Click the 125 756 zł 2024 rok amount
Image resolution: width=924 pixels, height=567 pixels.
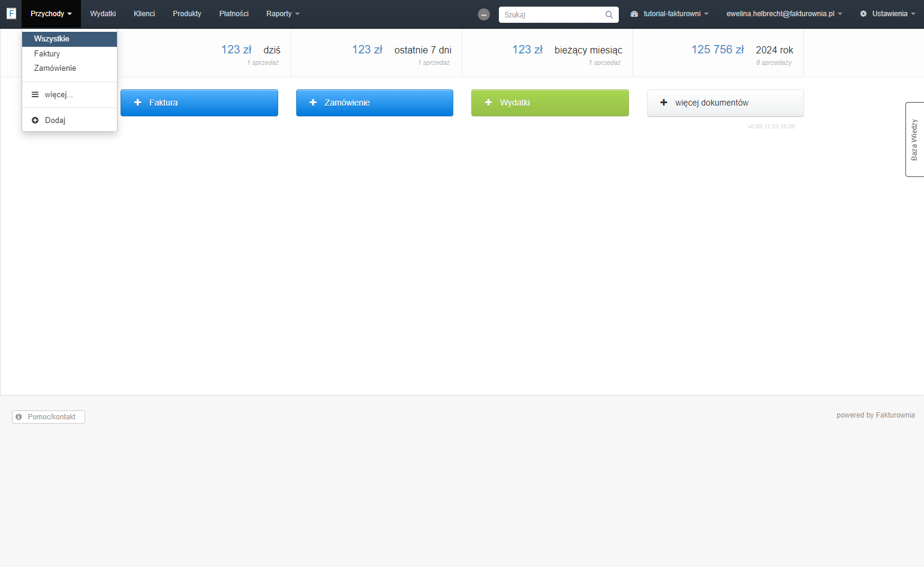point(718,50)
